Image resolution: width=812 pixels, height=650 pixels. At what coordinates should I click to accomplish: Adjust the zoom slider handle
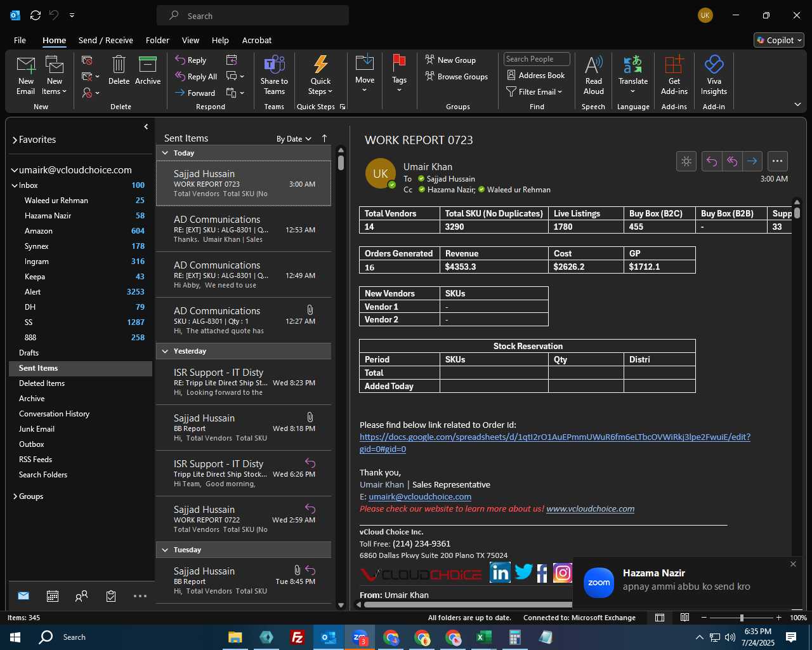coord(742,618)
